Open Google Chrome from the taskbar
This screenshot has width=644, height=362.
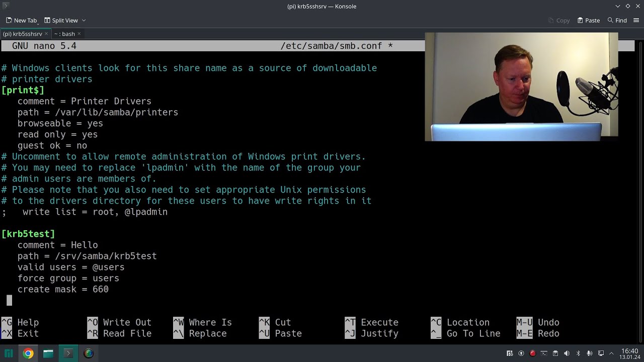(x=28, y=353)
